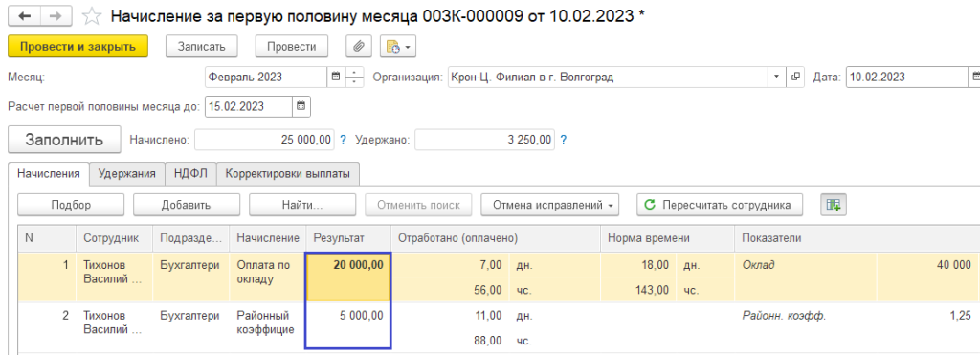This screenshot has height=355, width=980.
Task: Click the Начисление column header
Action: (x=268, y=238)
